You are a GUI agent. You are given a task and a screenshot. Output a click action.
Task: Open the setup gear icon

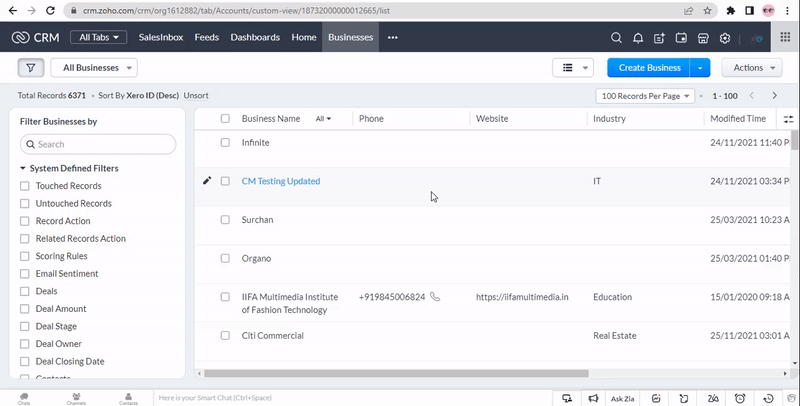click(724, 38)
